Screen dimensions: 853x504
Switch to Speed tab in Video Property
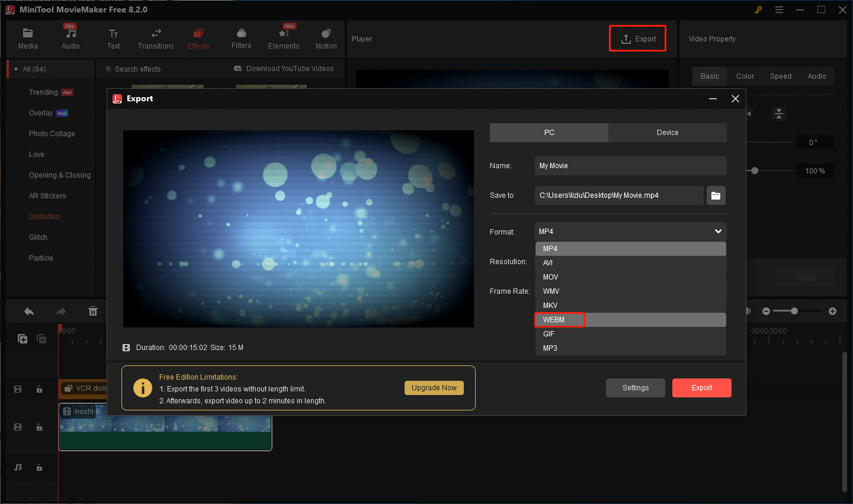[781, 76]
